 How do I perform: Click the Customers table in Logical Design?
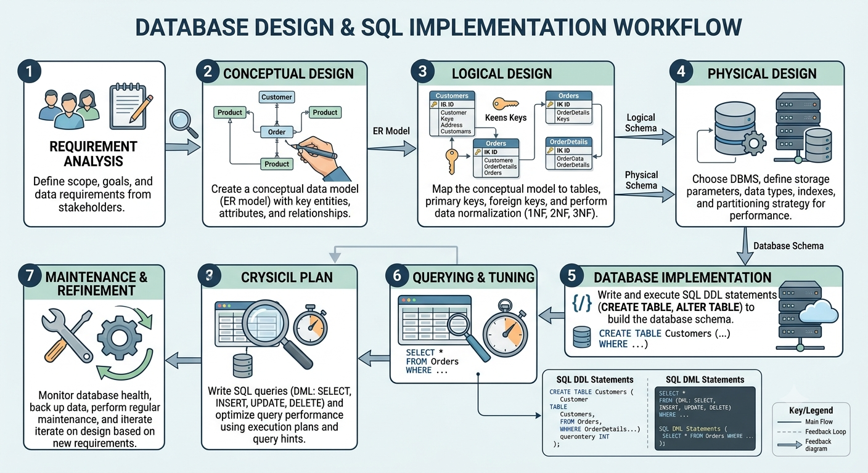coord(452,114)
